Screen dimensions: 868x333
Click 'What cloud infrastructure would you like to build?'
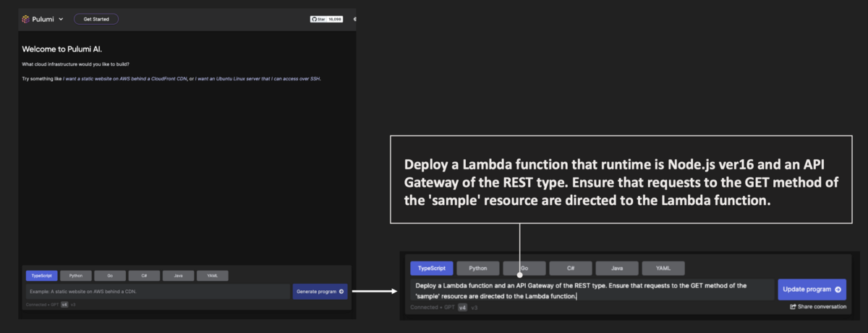click(x=76, y=64)
